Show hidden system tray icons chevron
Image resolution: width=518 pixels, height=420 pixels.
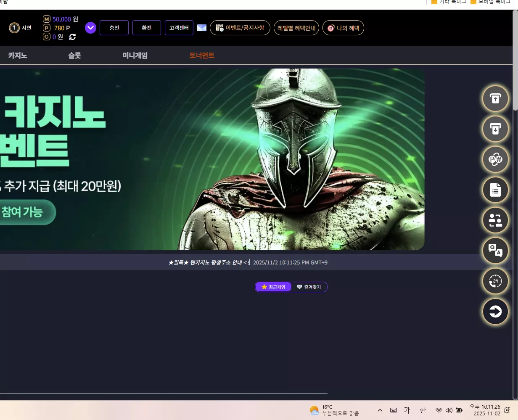380,410
